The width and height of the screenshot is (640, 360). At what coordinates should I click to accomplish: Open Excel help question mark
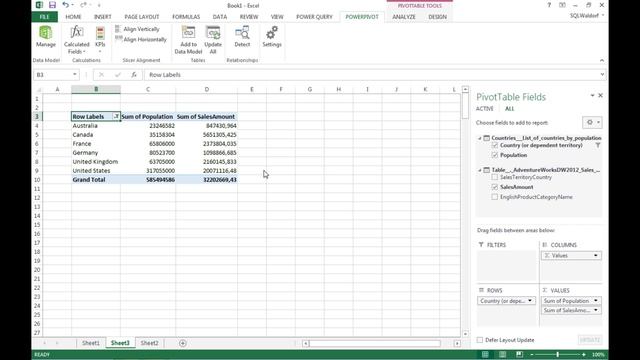(549, 5)
